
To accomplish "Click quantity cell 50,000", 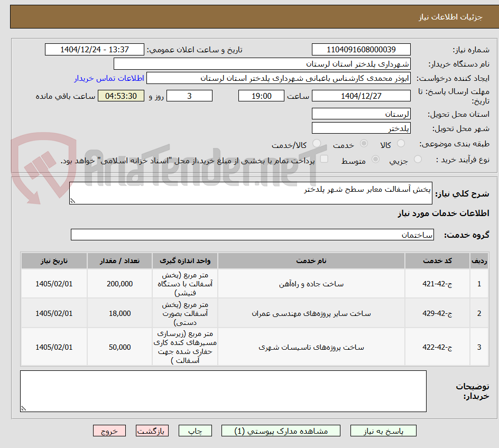I will 119,347.
